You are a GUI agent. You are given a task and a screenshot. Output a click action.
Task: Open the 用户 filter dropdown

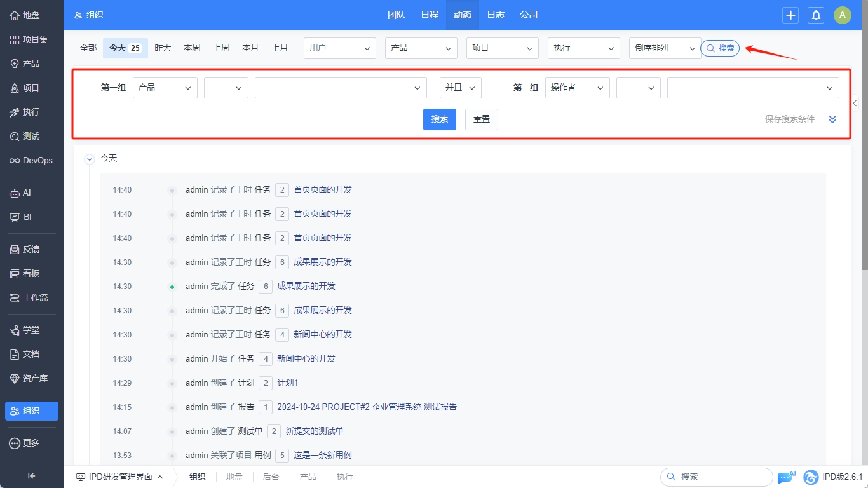[x=339, y=48]
